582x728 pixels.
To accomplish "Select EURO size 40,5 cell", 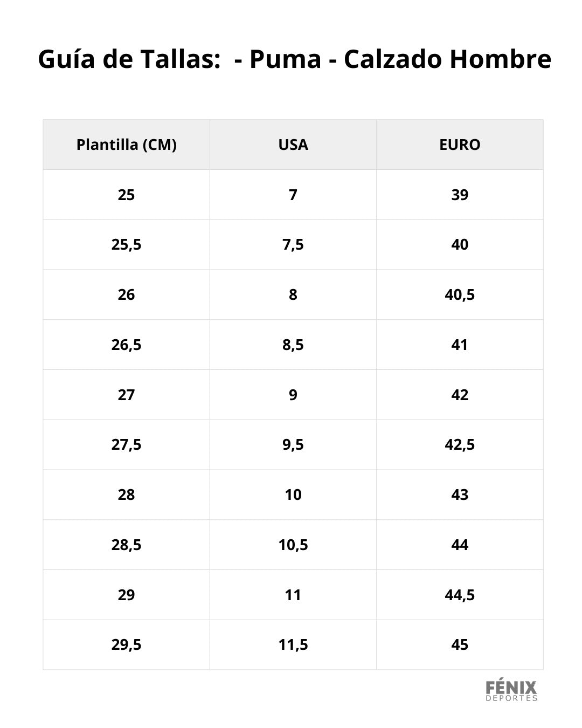I will coord(460,295).
